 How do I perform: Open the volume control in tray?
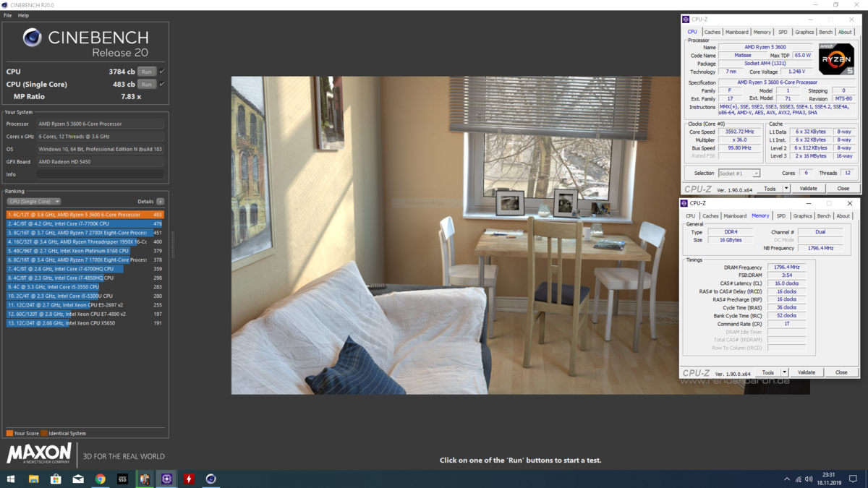tap(809, 479)
